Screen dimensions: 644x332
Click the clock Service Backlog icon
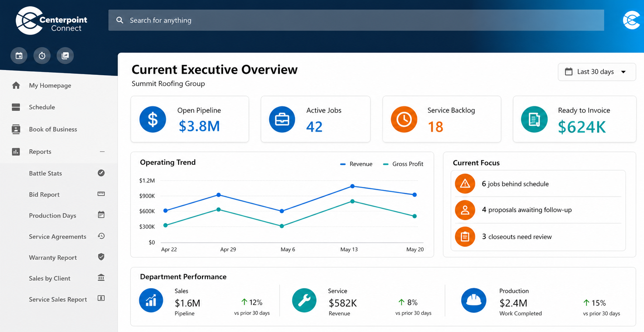point(404,120)
